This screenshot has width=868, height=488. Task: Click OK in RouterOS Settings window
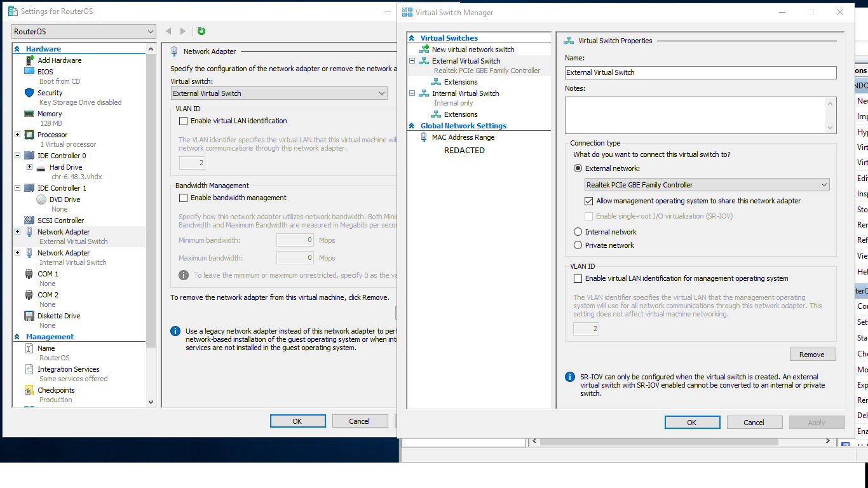click(297, 421)
